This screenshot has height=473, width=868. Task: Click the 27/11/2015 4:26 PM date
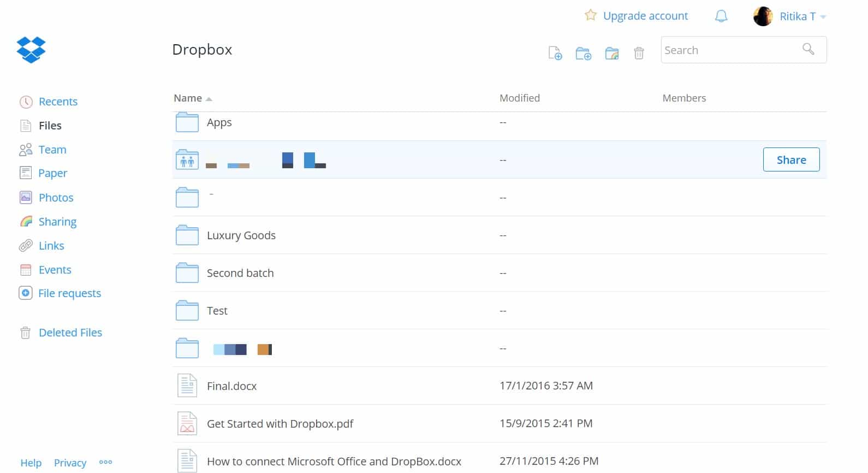[x=549, y=461]
